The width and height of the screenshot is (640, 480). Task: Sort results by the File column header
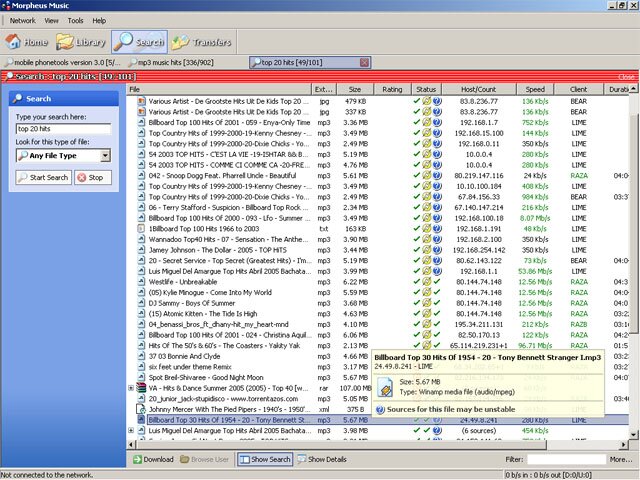(219, 89)
